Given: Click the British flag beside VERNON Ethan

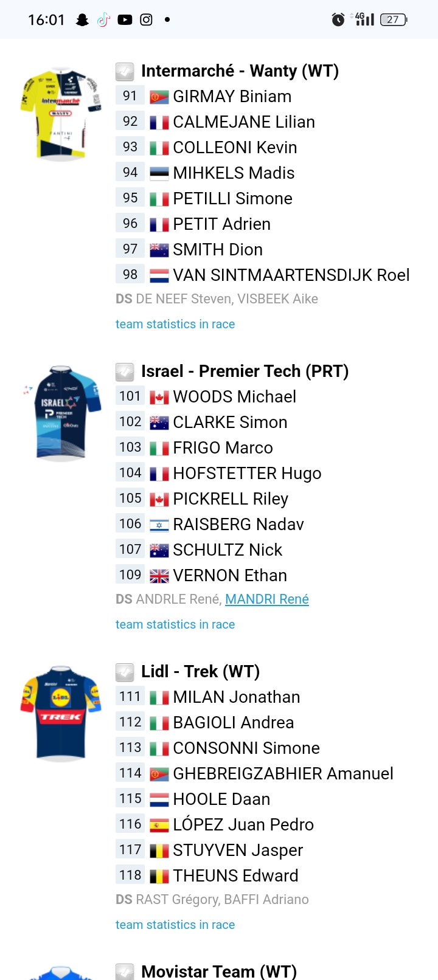Looking at the screenshot, I should [159, 576].
